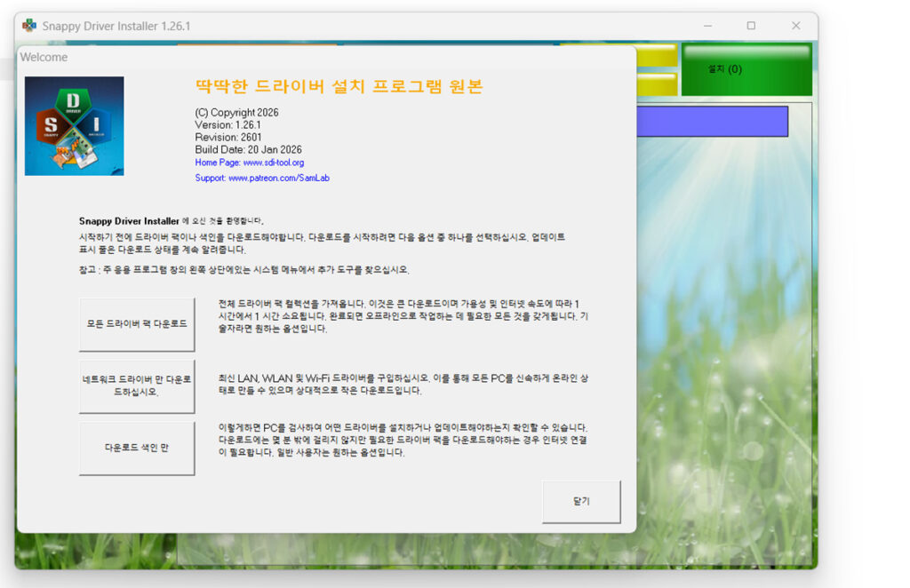Open the Patreon support link
Image resolution: width=910 pixels, height=588 pixels.
266,178
